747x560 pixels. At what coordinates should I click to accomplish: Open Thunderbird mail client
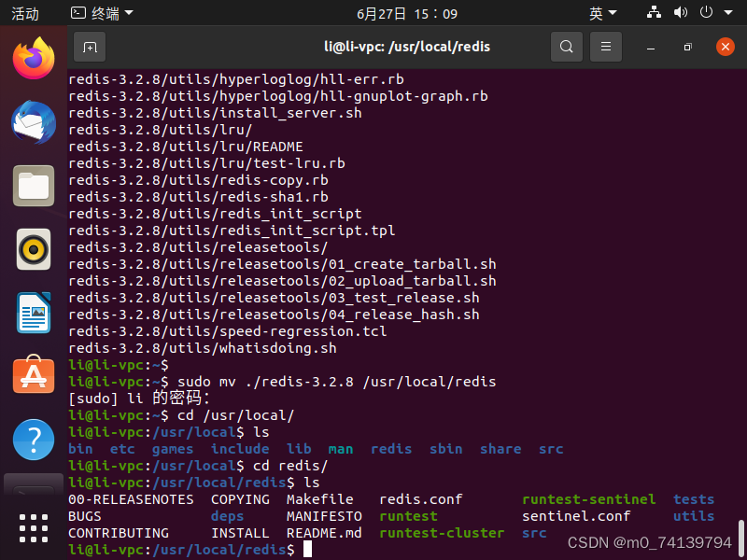pyautogui.click(x=33, y=122)
